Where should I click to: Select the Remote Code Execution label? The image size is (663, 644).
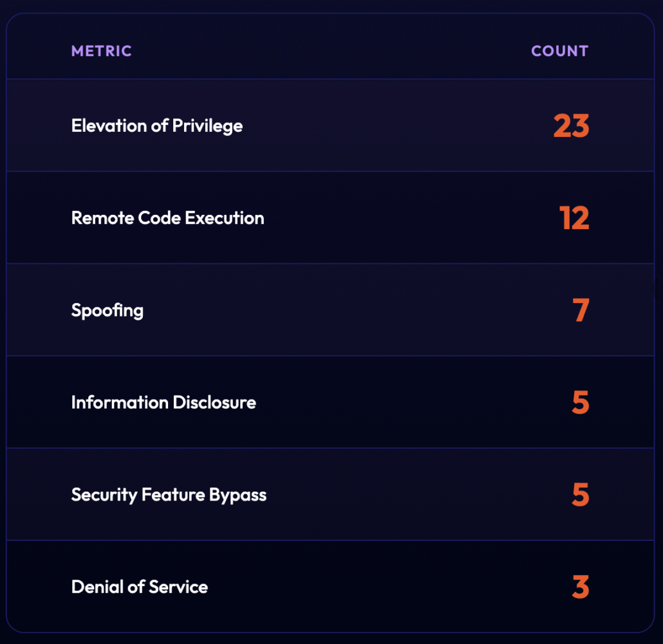[167, 218]
